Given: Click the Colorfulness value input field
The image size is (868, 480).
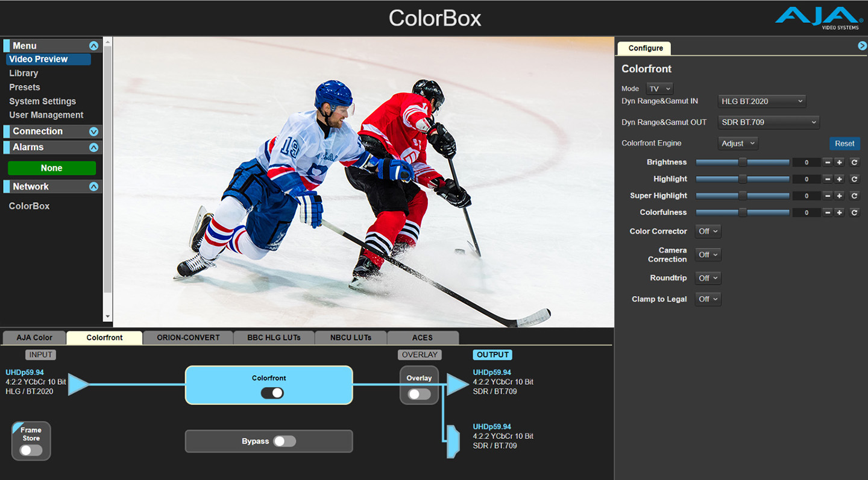Looking at the screenshot, I should (806, 213).
